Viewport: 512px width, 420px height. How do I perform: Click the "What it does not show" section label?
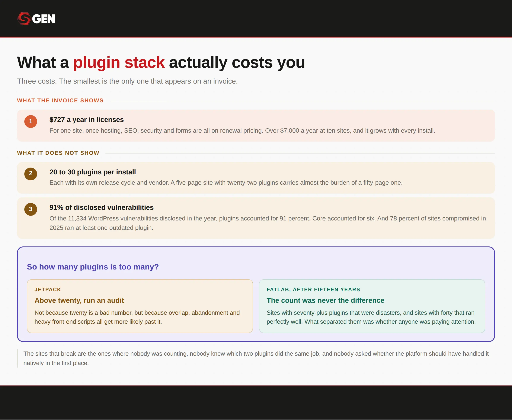58,153
